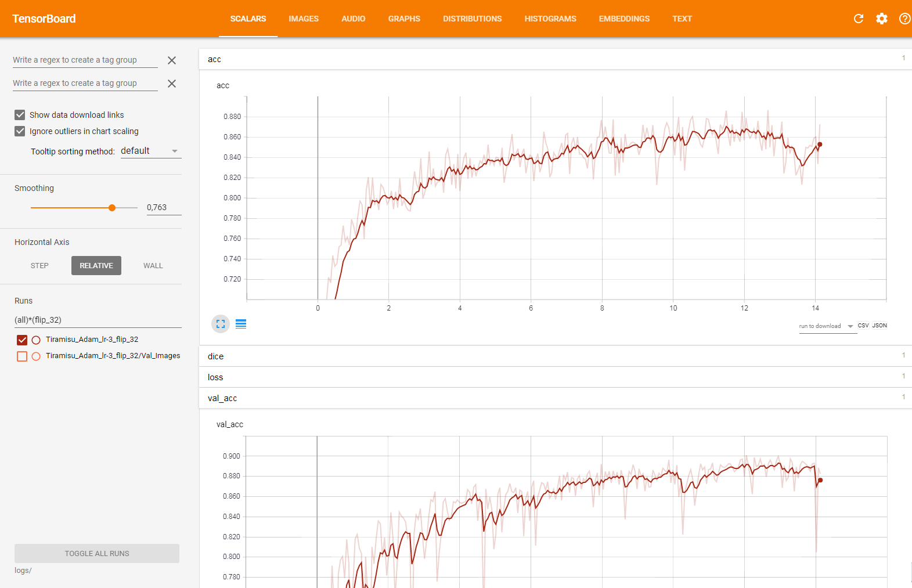Image resolution: width=912 pixels, height=588 pixels.
Task: Click the val_acc chart last data point
Action: pos(820,481)
